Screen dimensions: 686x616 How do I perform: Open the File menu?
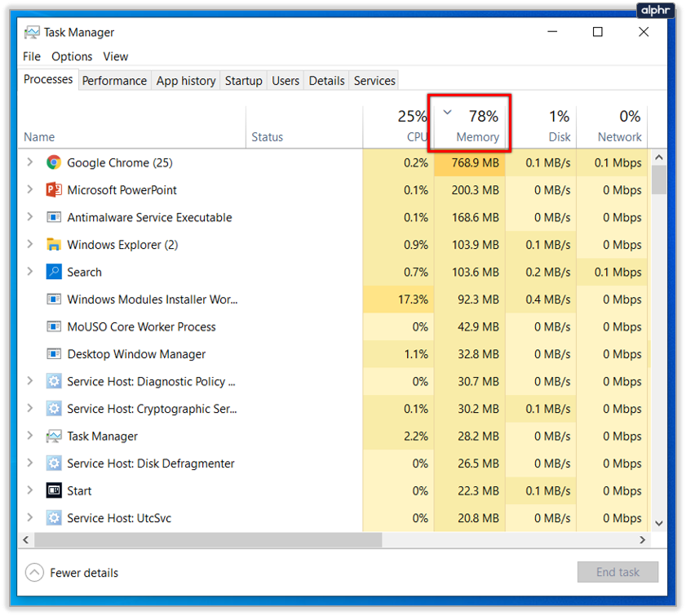point(32,56)
